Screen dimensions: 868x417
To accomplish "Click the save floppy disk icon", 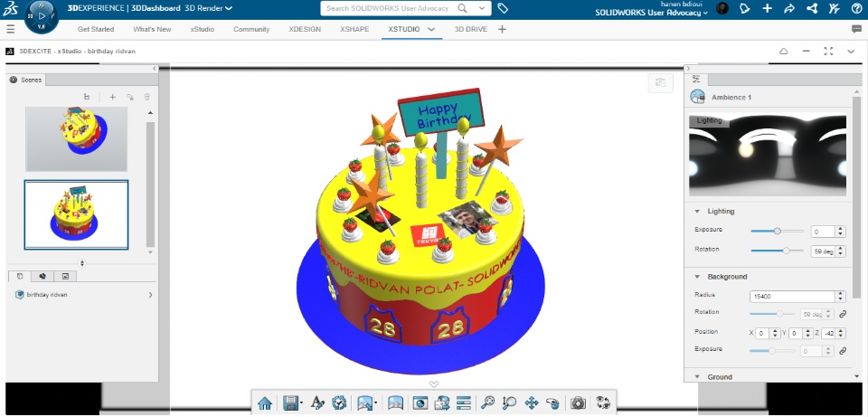I will coord(290,403).
